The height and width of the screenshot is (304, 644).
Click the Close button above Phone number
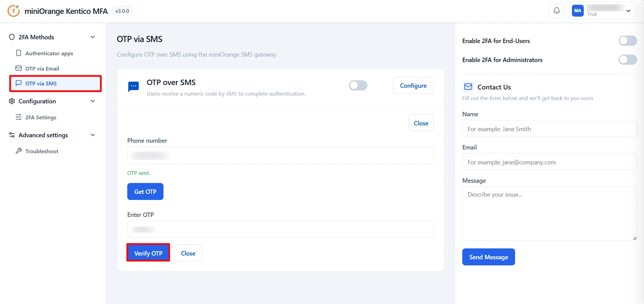(x=421, y=123)
